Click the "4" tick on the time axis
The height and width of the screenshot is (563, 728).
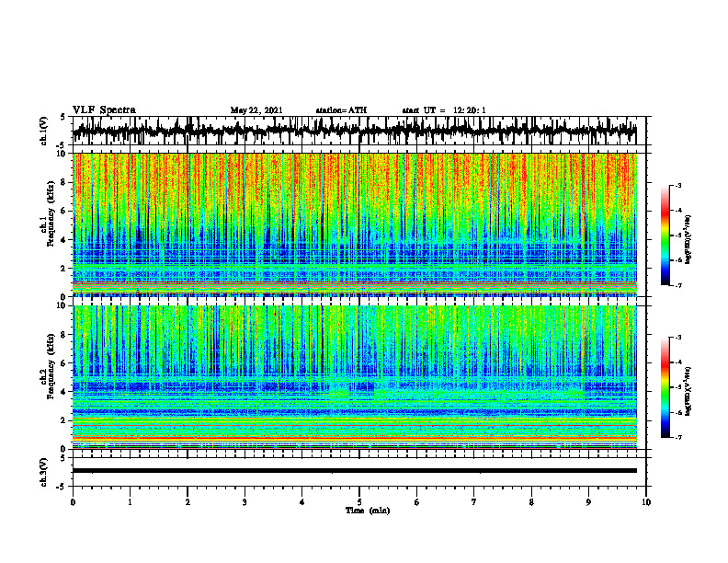[302, 502]
